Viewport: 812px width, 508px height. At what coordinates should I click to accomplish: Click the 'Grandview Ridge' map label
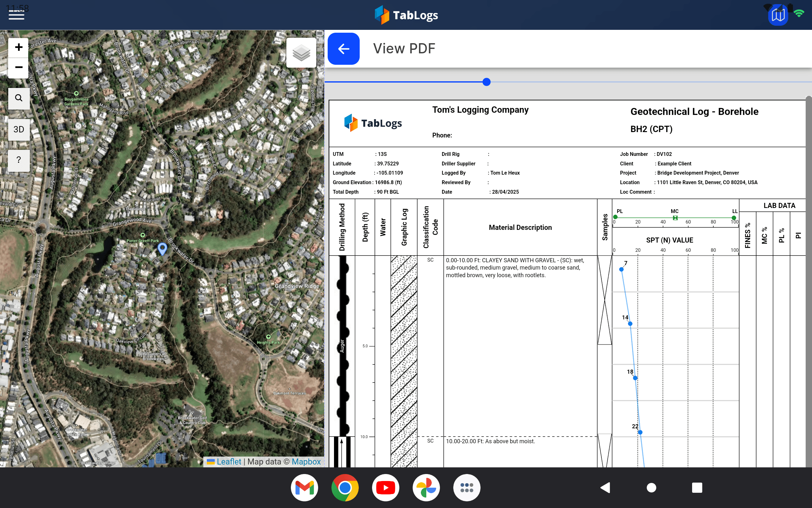(297, 286)
